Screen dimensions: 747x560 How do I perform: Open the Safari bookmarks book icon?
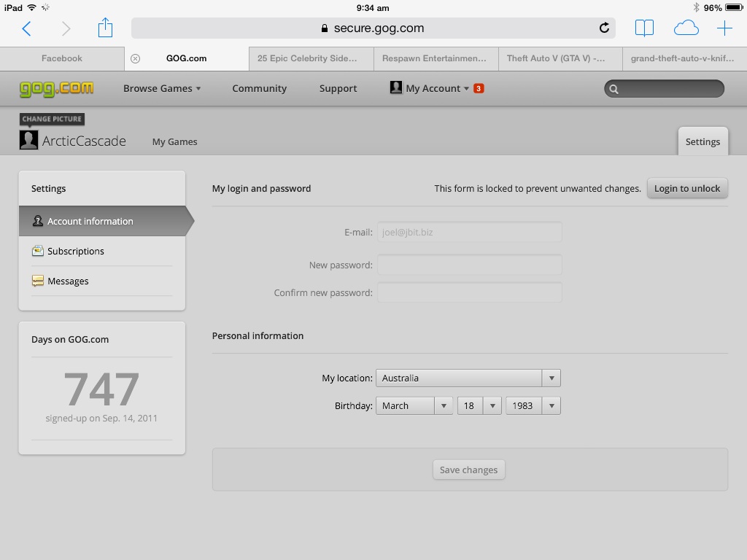click(x=644, y=28)
